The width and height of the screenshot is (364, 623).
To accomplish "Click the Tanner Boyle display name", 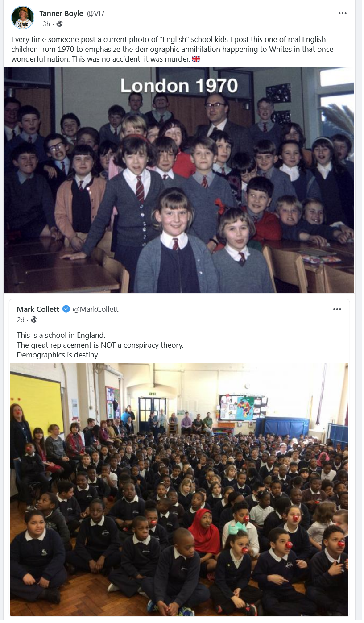I will click(61, 13).
